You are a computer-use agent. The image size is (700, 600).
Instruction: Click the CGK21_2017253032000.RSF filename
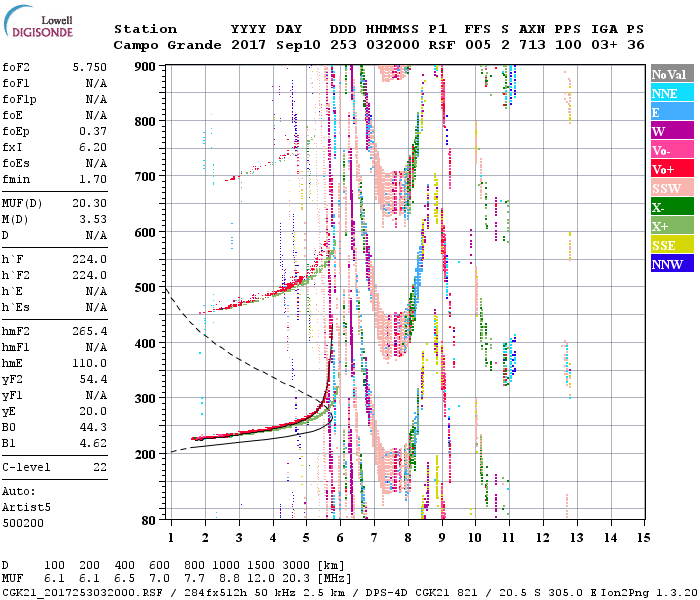coord(82,592)
